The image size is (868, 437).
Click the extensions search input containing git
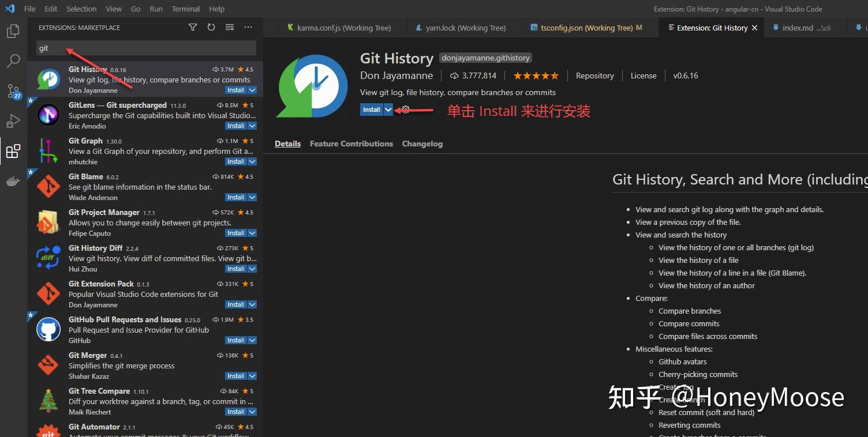(x=144, y=47)
